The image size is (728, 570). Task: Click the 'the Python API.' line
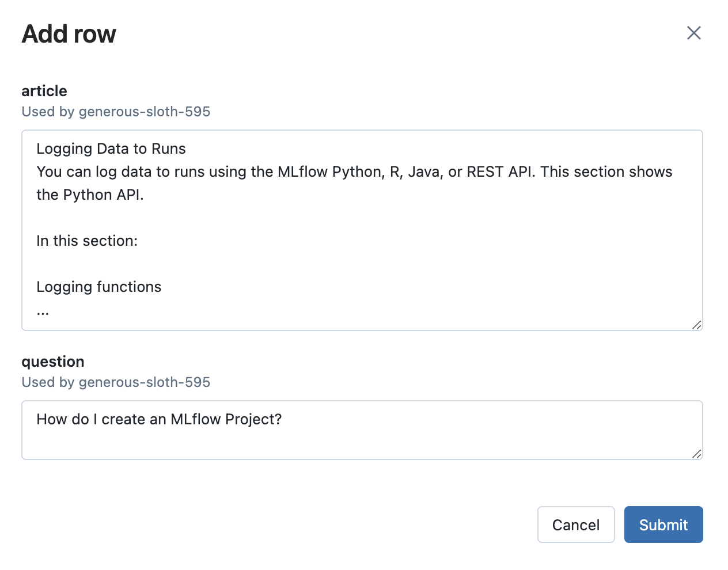90,195
